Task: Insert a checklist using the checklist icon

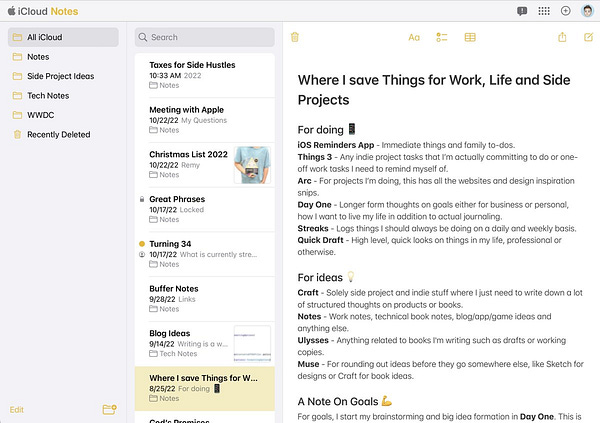Action: 442,37
